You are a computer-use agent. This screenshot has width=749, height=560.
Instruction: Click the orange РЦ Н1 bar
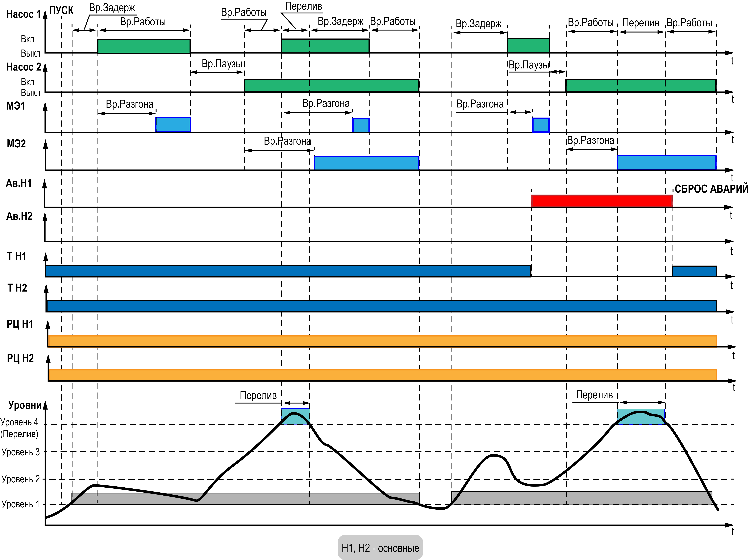coord(383,341)
